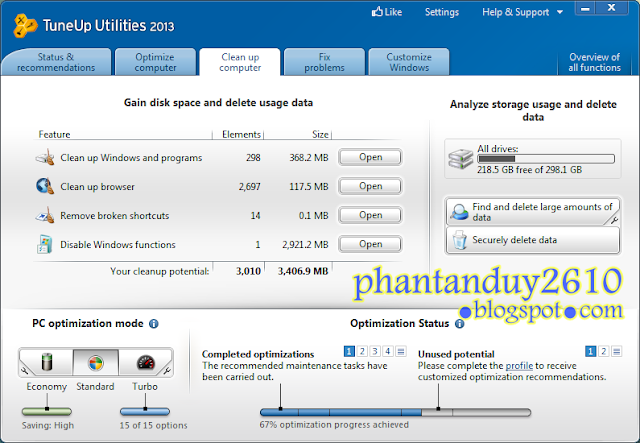Click the Clean up browser globe icon
This screenshot has height=443, width=640.
45,186
